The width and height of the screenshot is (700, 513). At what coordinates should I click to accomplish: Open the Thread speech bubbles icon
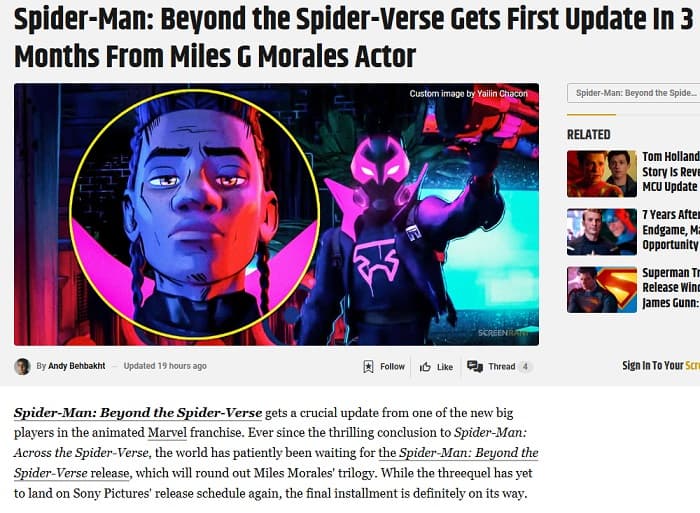pyautogui.click(x=475, y=367)
